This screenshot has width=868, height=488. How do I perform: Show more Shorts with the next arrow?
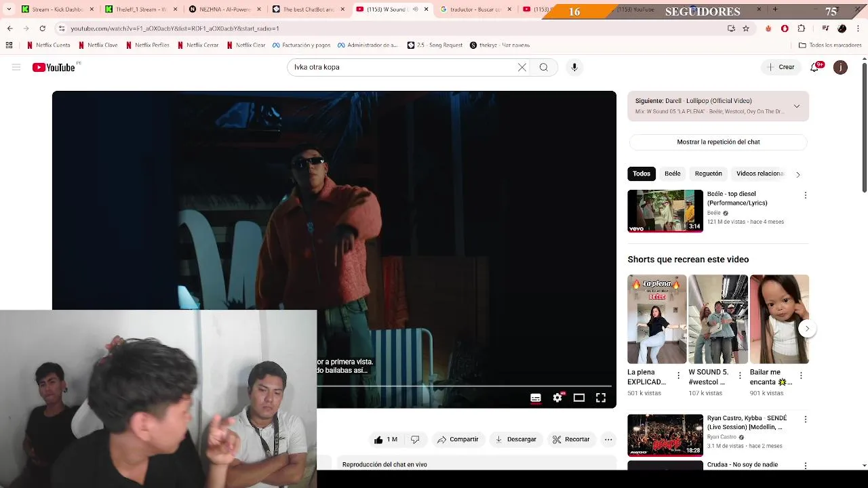click(x=807, y=328)
